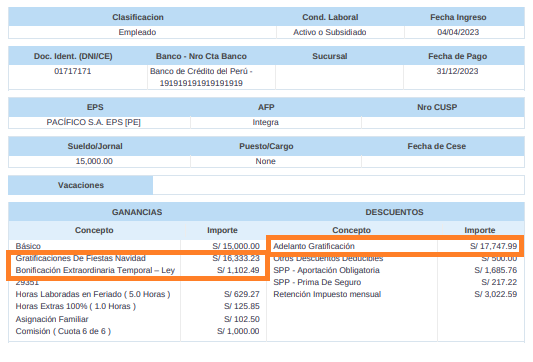
Task: Click the Puesto/Cargo header
Action: (266, 146)
